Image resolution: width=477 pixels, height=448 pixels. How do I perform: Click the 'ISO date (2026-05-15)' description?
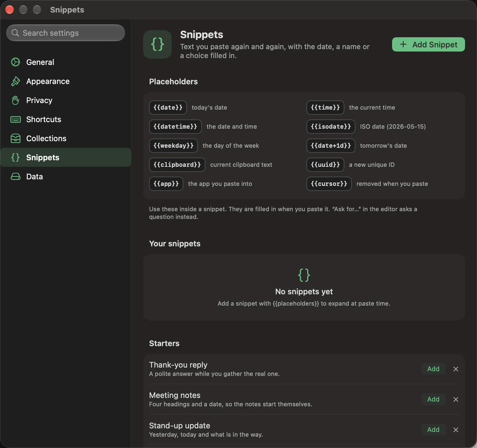393,127
